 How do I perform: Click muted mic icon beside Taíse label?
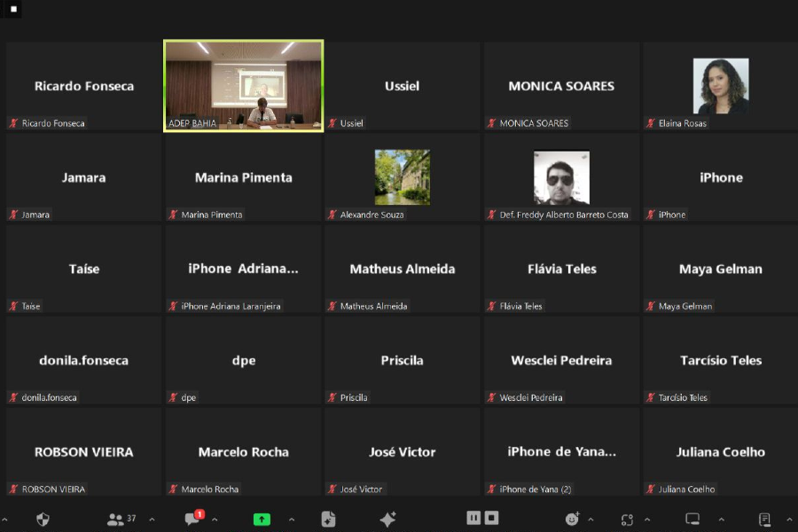13,306
